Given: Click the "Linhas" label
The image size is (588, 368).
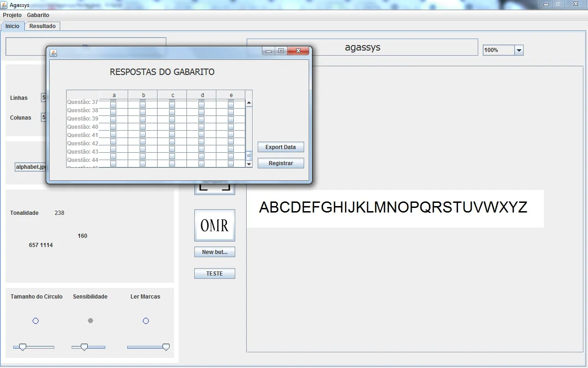Looking at the screenshot, I should click(19, 98).
